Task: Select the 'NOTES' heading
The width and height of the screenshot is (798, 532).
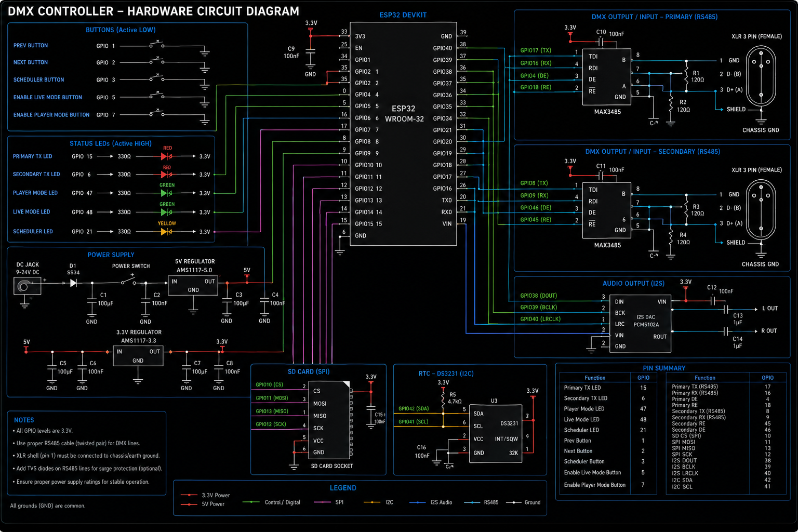Action: coord(24,420)
